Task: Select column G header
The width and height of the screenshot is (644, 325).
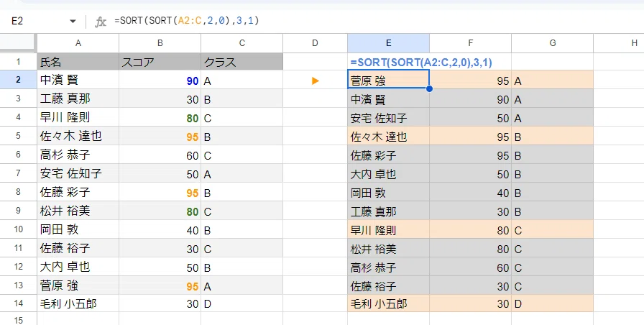Action: (553, 42)
